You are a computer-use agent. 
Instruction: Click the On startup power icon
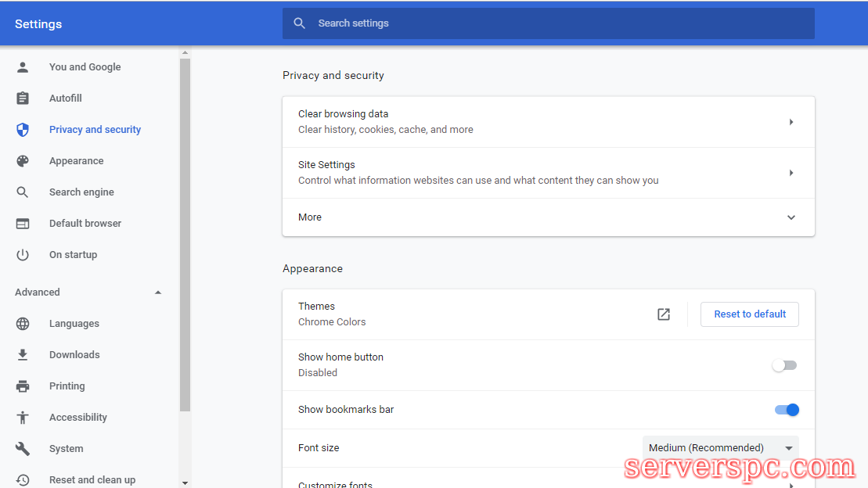click(23, 255)
